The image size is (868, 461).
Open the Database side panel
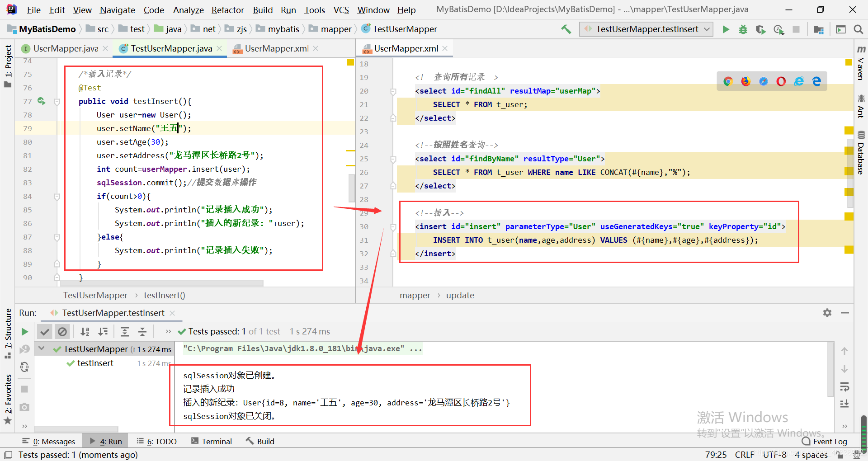[861, 153]
